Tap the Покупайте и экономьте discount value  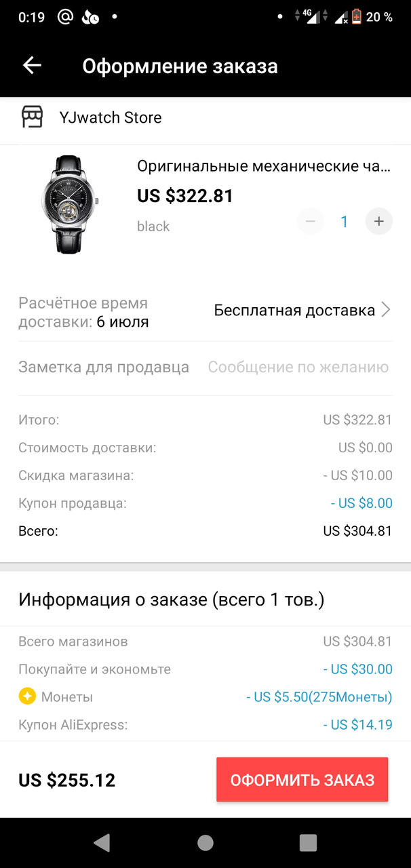click(x=358, y=669)
